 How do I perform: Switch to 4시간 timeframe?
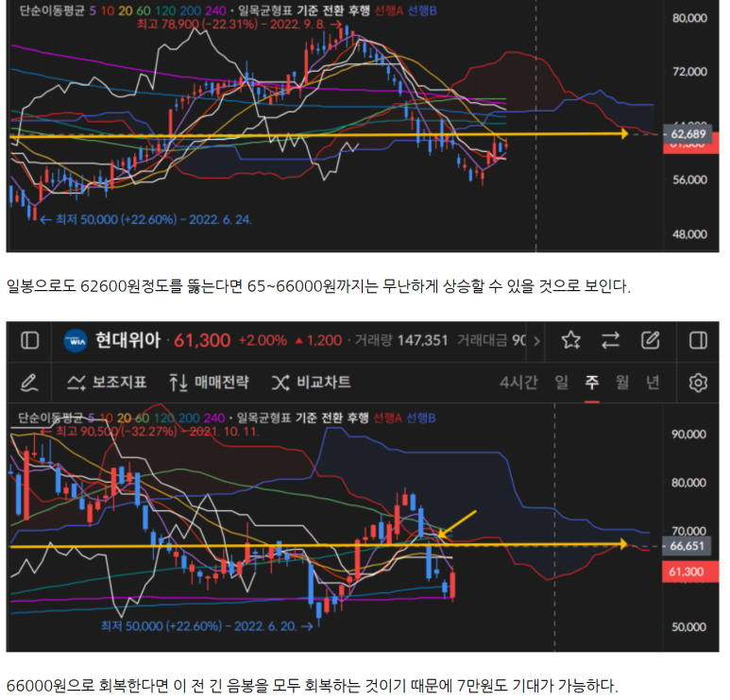518,383
